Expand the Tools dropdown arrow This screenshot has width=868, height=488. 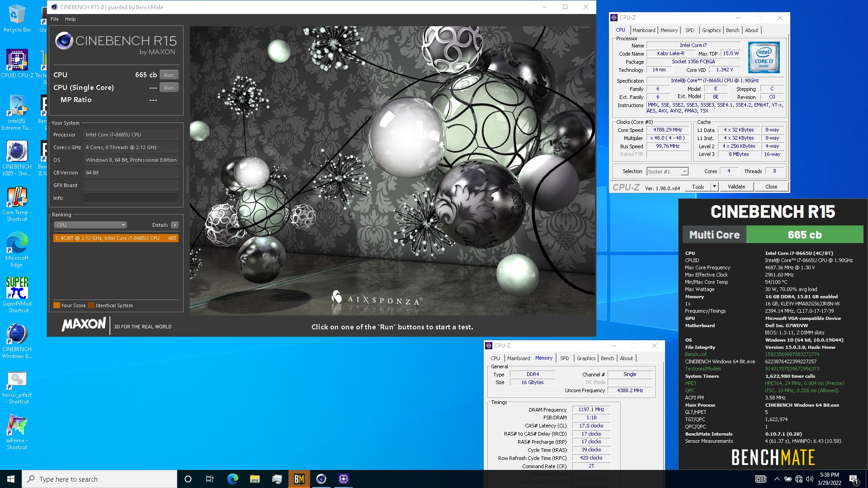pyautogui.click(x=714, y=187)
